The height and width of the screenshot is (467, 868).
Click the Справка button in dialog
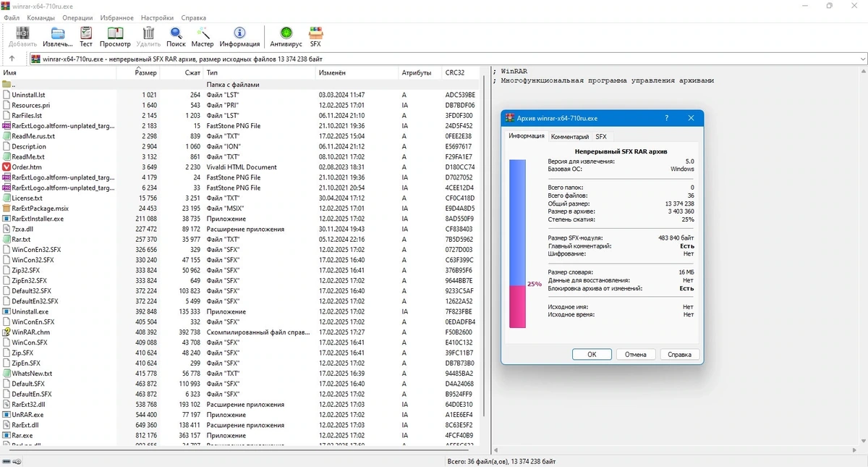click(x=680, y=355)
